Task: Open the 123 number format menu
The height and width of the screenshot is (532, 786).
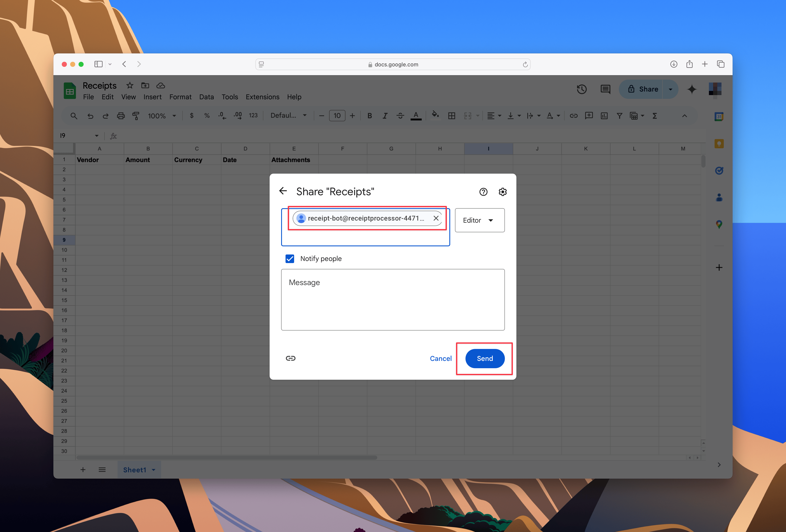Action: [253, 116]
